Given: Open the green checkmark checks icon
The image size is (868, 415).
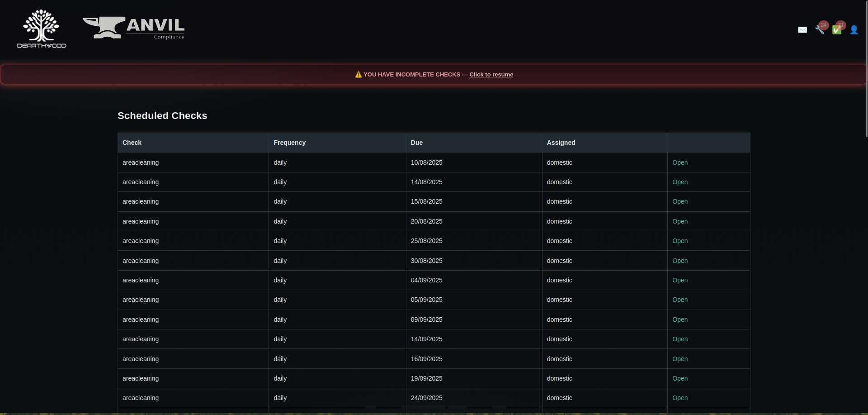Looking at the screenshot, I should (836, 30).
